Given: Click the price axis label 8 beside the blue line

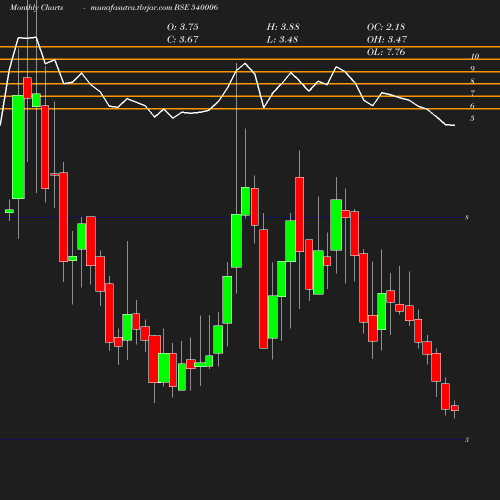Looking at the screenshot, I should click(467, 218).
